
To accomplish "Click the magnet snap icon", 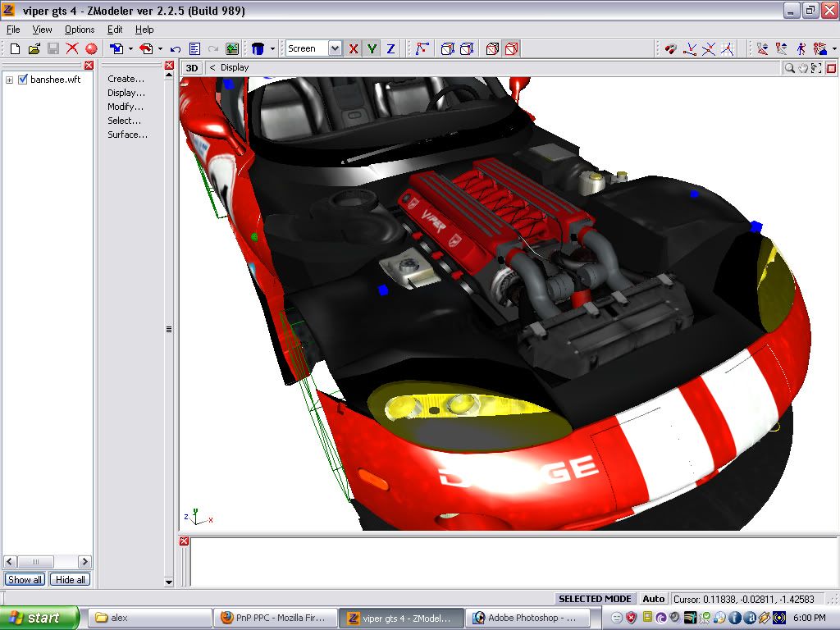I will coord(671,49).
